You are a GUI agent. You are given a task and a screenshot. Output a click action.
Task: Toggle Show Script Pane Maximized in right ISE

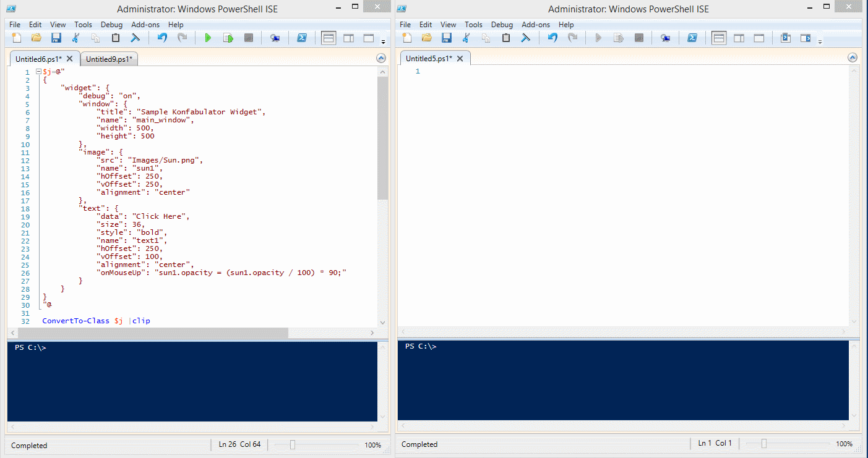(x=758, y=38)
